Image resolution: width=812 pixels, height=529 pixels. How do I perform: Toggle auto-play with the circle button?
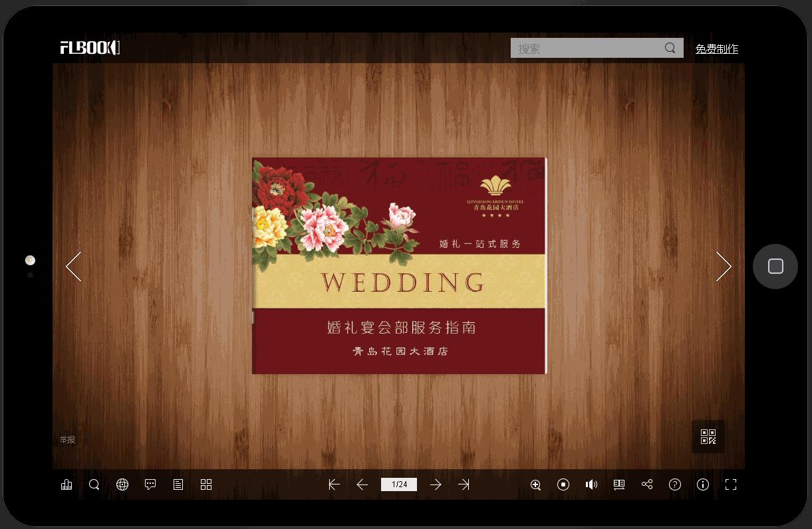[x=563, y=484]
